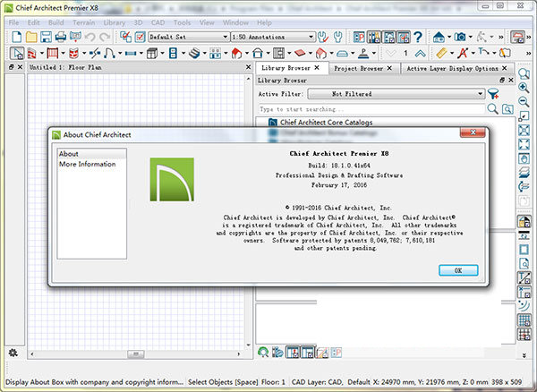This screenshot has height=392, width=537.
Task: Open the Build menu
Action: click(x=55, y=22)
